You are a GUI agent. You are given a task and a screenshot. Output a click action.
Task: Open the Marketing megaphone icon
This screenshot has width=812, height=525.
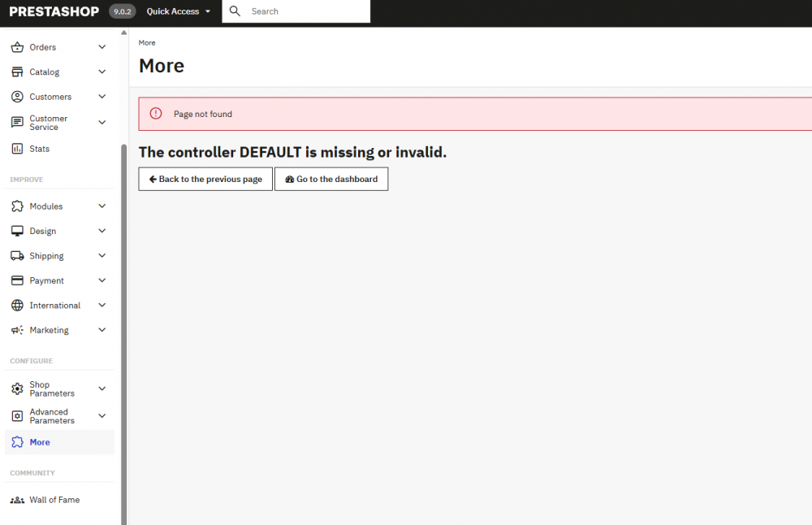(17, 330)
